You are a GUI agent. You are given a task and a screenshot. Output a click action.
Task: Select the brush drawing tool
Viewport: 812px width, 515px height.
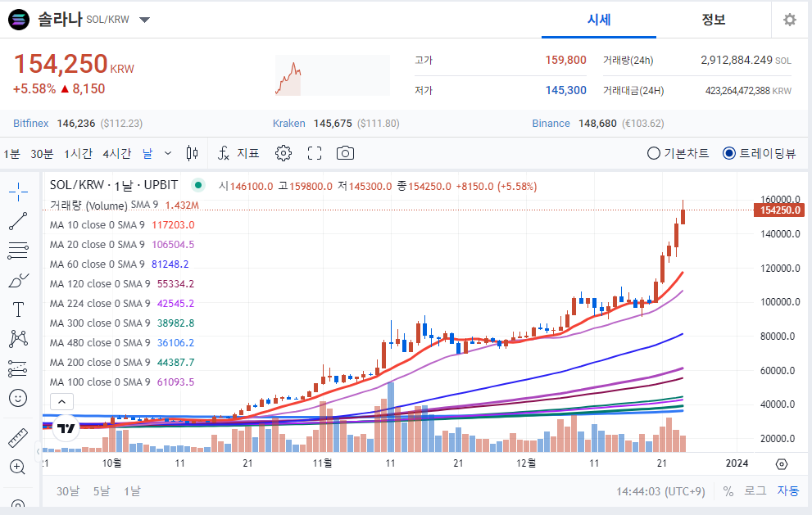tap(18, 281)
